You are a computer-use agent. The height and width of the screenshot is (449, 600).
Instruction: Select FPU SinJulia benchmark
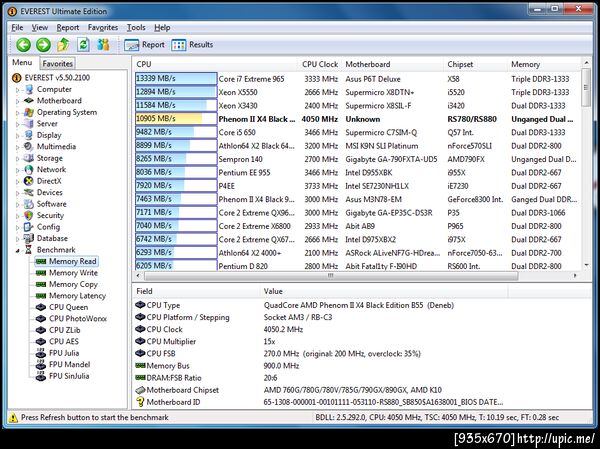(69, 376)
